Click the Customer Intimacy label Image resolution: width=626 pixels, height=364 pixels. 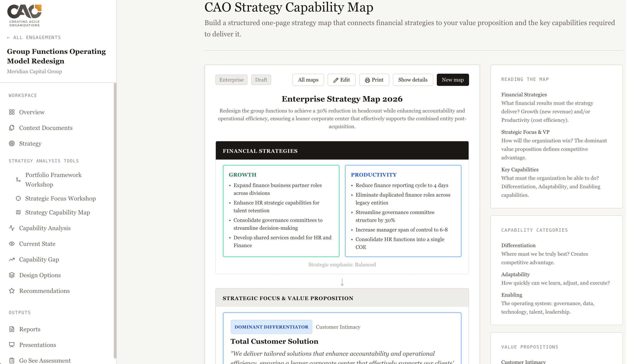338,327
